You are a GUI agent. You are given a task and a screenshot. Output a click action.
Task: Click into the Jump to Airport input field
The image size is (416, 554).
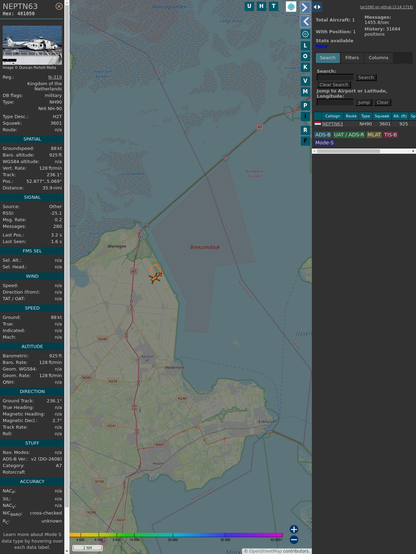[335, 102]
